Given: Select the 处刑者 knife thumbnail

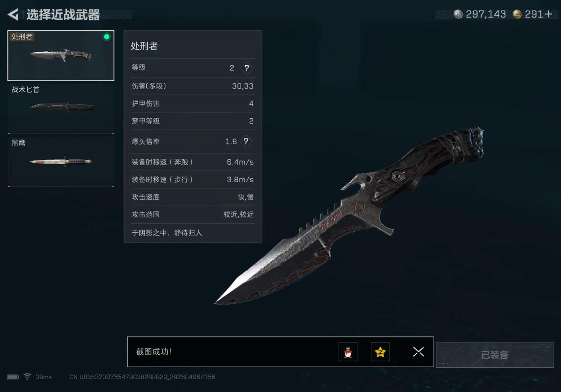Looking at the screenshot, I should click(x=61, y=56).
